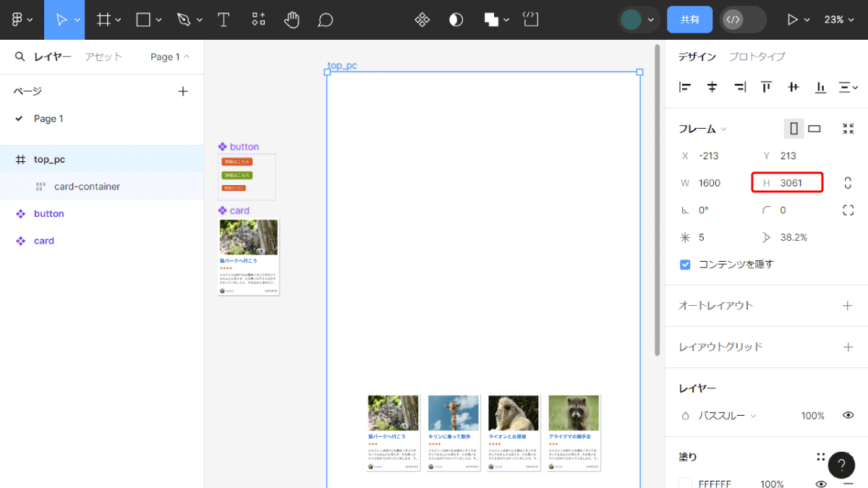Image resolution: width=868 pixels, height=488 pixels.
Task: Align selection to horizontal centers
Action: coord(712,87)
